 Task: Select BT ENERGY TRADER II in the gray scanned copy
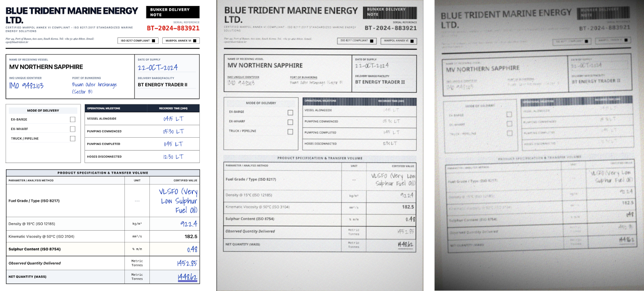(x=380, y=82)
